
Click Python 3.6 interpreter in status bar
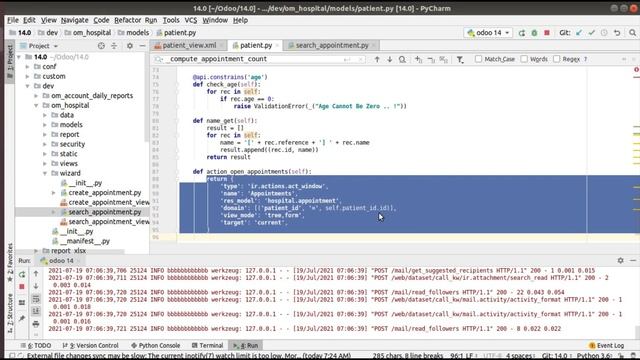(595, 356)
